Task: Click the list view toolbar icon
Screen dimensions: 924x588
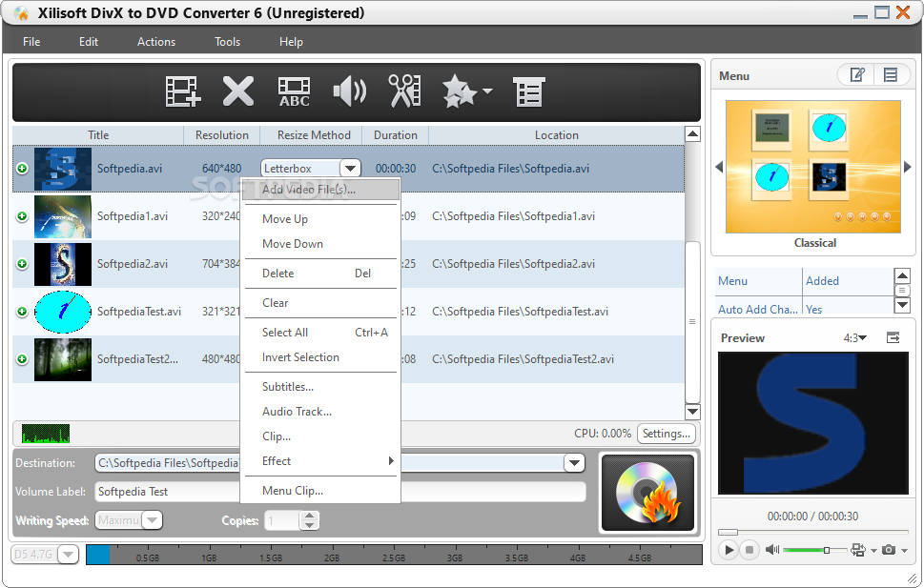Action: point(528,91)
